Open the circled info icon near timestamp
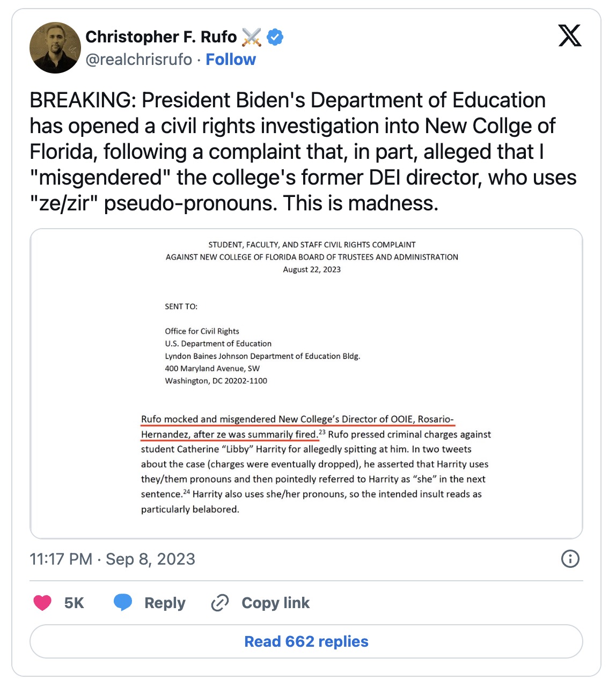 (570, 559)
